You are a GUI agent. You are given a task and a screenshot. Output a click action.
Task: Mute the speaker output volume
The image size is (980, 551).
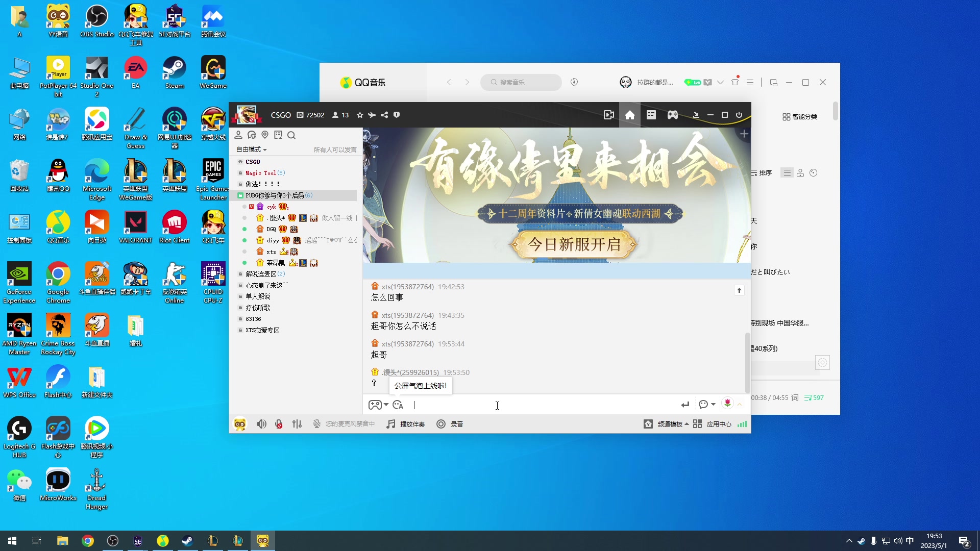tap(261, 424)
